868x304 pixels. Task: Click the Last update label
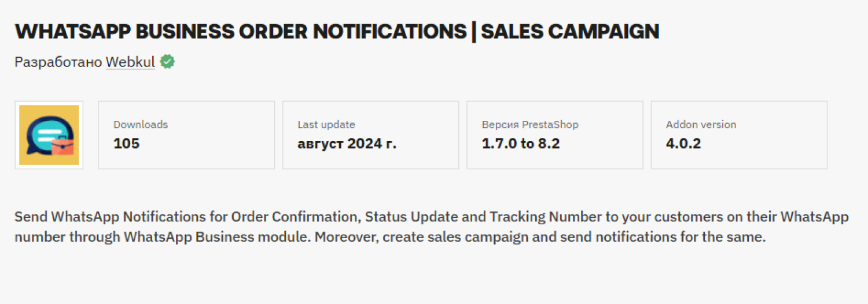[326, 124]
